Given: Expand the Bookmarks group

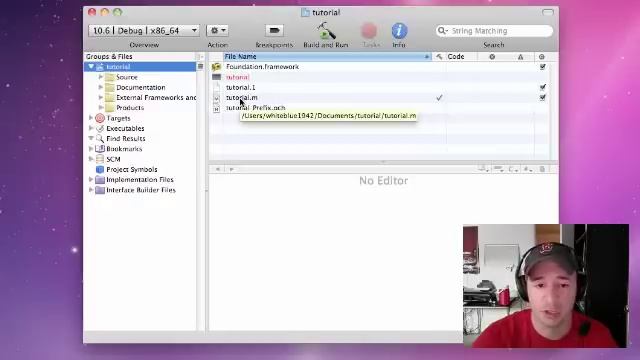Looking at the screenshot, I should pyautogui.click(x=91, y=149).
